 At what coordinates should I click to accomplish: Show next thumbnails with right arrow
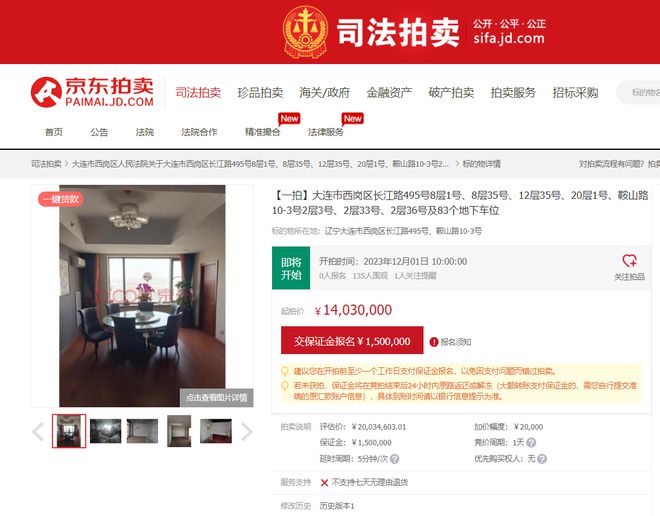[247, 431]
